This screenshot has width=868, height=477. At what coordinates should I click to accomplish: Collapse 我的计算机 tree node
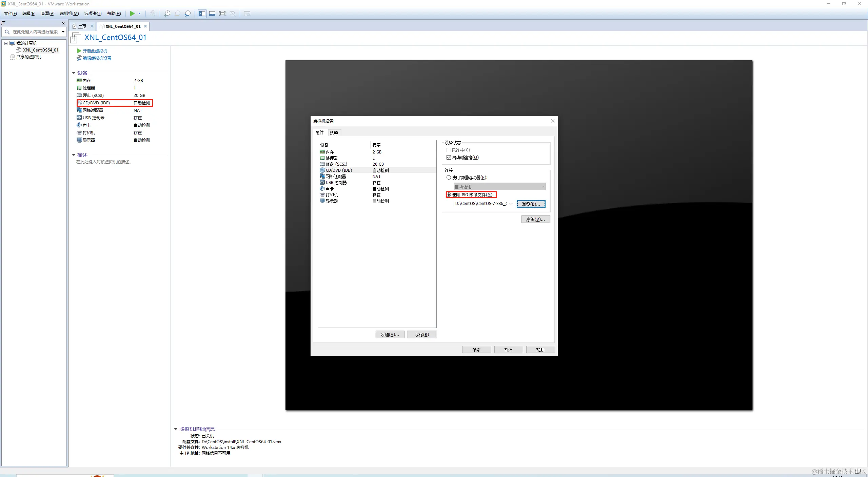pyautogui.click(x=6, y=43)
